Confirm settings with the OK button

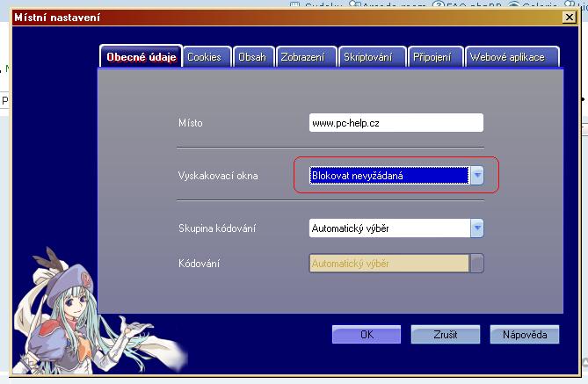pyautogui.click(x=367, y=335)
